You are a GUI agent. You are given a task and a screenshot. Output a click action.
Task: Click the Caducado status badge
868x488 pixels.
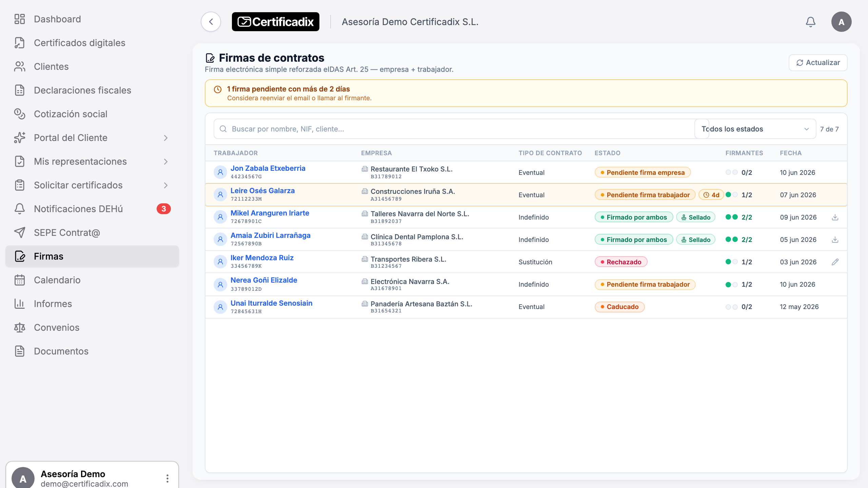pos(619,307)
